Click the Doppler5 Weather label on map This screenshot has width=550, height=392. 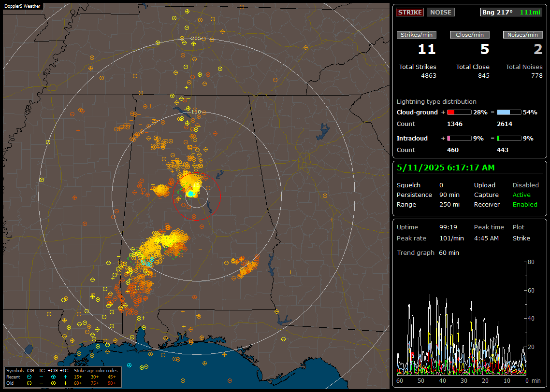click(22, 6)
